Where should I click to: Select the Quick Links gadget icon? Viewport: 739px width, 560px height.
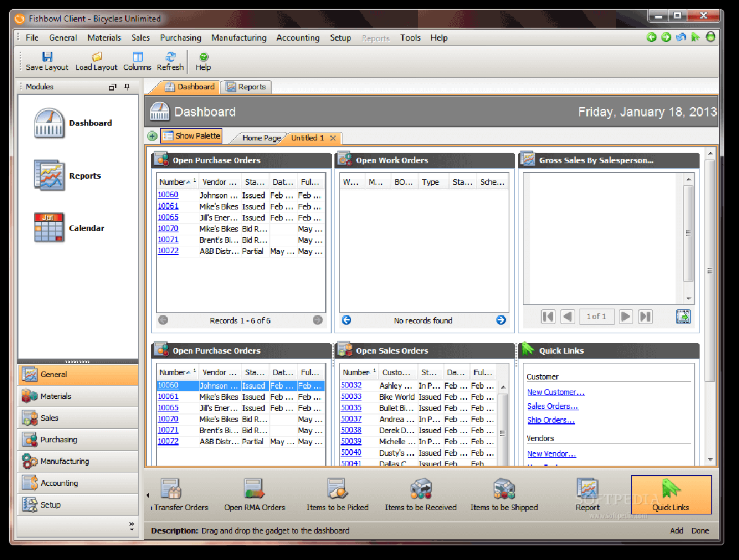click(671, 495)
